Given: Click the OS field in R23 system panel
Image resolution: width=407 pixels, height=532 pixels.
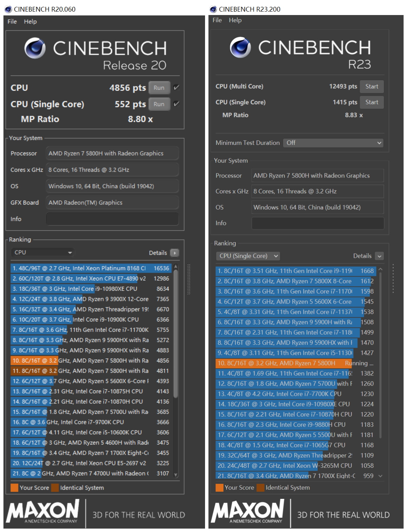Looking at the screenshot, I should click(x=318, y=207).
